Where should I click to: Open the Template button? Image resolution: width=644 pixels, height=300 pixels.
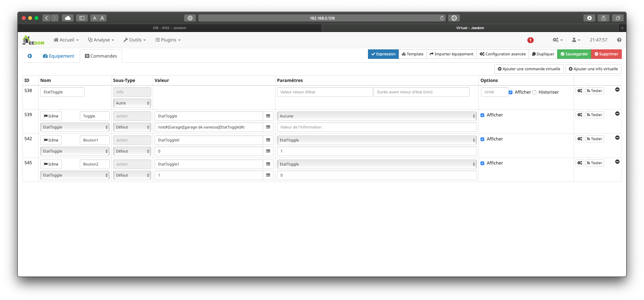pyautogui.click(x=412, y=54)
